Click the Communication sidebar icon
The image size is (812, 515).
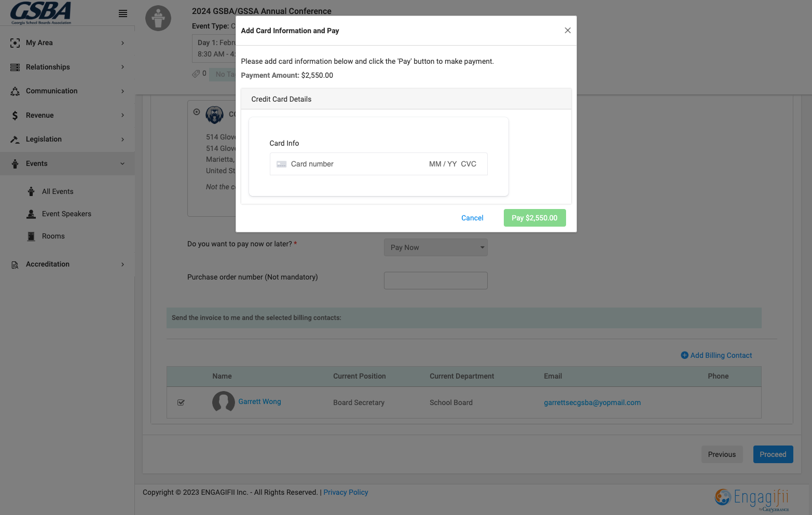(x=15, y=91)
